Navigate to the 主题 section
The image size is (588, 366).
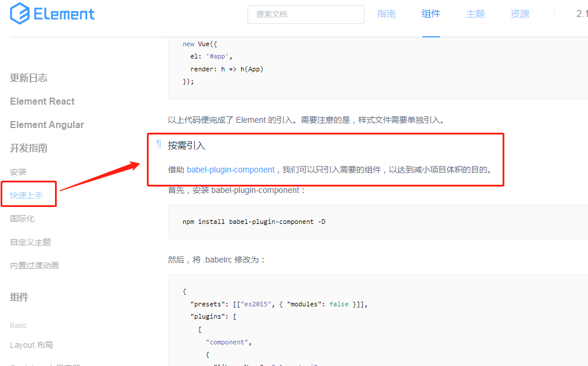475,13
